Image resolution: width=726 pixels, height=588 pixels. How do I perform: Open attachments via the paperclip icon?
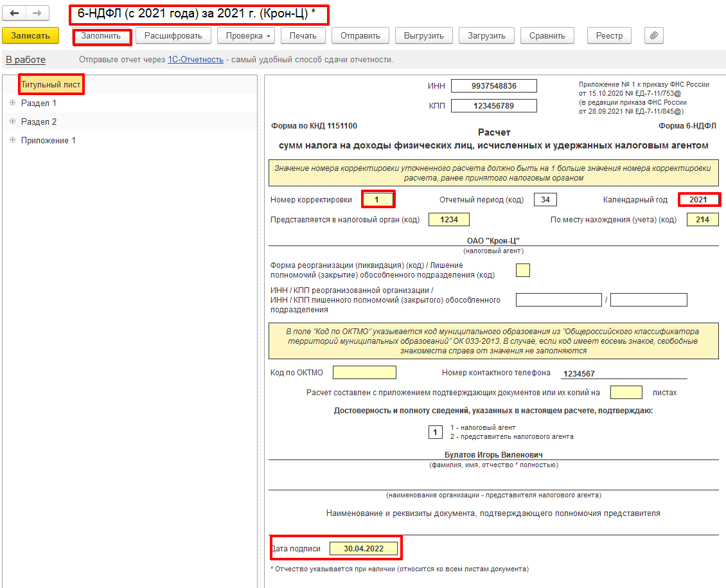[x=653, y=36]
